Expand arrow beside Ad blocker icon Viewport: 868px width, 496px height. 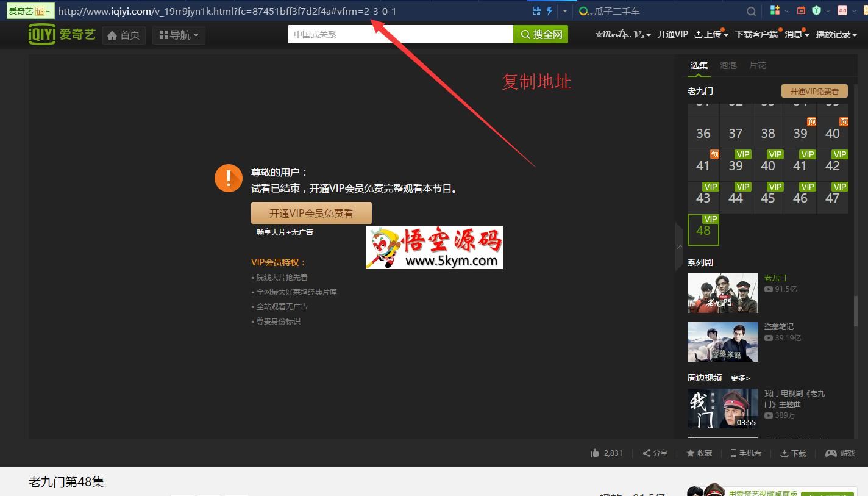[x=855, y=11]
